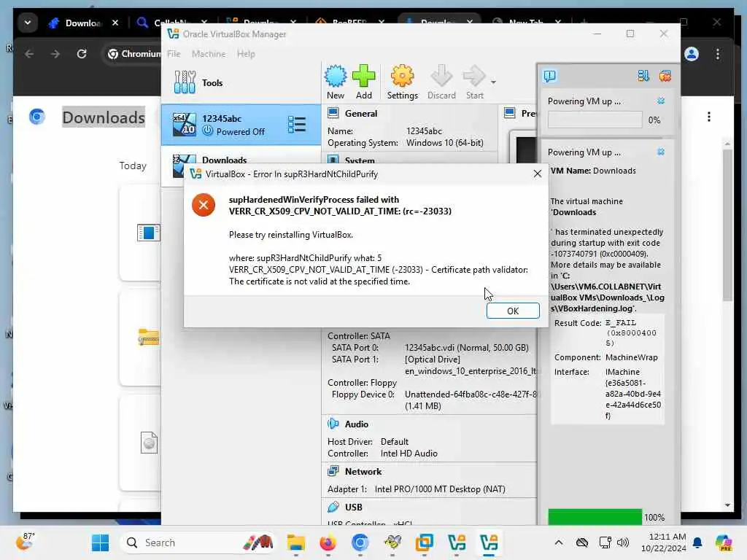Dismiss the Downloads VM failure notification
The height and width of the screenshot is (560, 747).
661,152
